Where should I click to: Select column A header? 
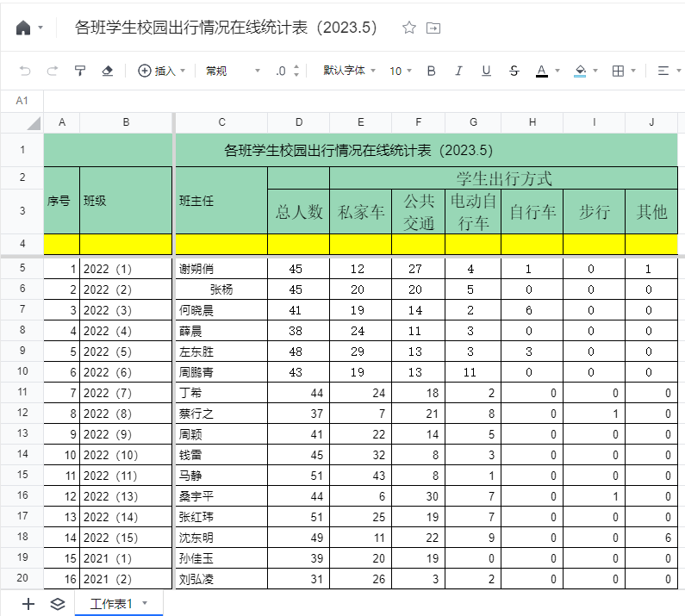tap(62, 122)
